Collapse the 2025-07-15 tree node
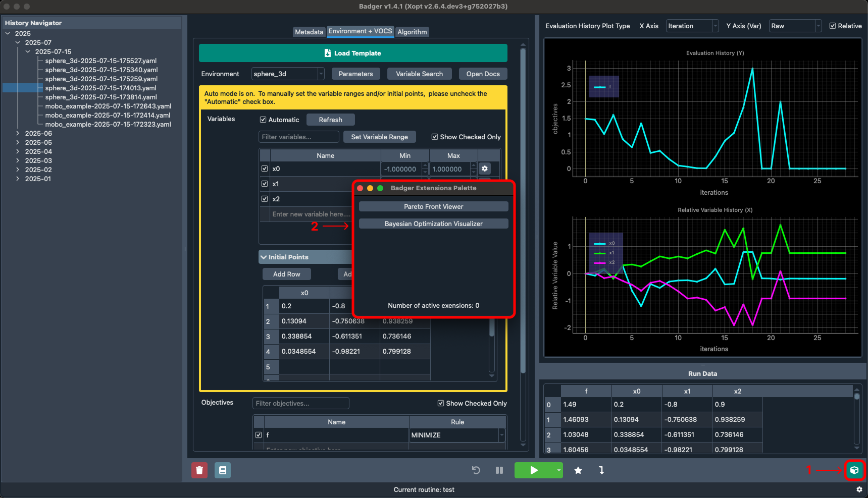This screenshot has height=498, width=868. 28,51
